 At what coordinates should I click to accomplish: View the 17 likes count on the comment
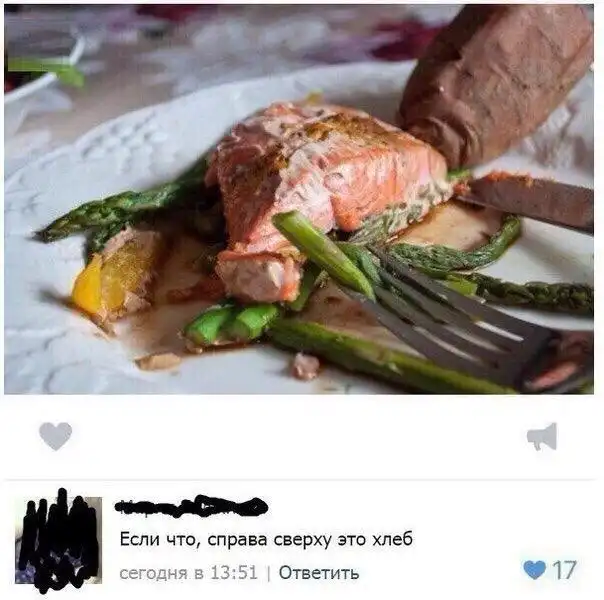tap(564, 570)
